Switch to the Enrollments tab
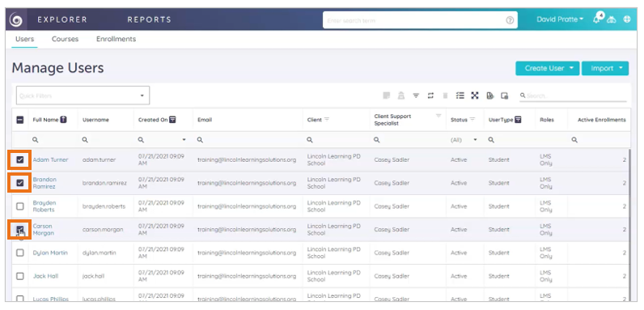Screen dimensions: 644x310 (116, 39)
